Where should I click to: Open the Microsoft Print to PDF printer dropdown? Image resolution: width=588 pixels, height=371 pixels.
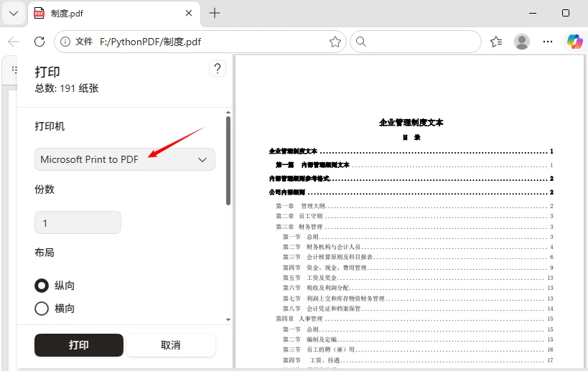(125, 159)
